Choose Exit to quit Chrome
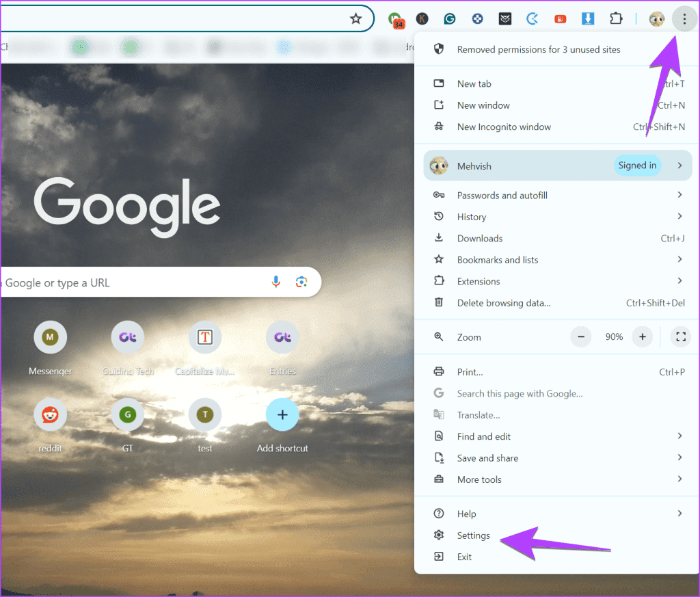This screenshot has width=700, height=597. [556, 557]
